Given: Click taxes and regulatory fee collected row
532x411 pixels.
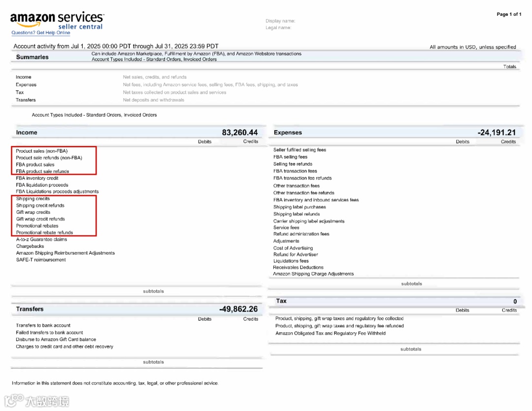Looking at the screenshot, I should [x=339, y=318].
